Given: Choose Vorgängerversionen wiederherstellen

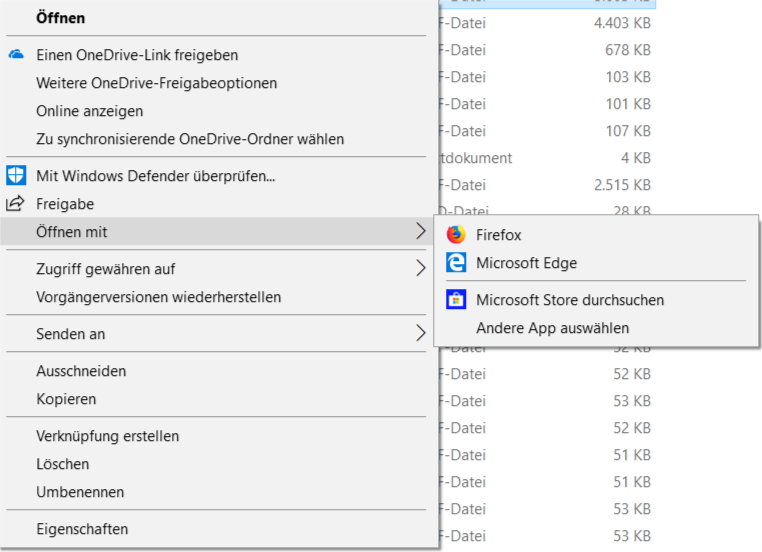Looking at the screenshot, I should 158,297.
